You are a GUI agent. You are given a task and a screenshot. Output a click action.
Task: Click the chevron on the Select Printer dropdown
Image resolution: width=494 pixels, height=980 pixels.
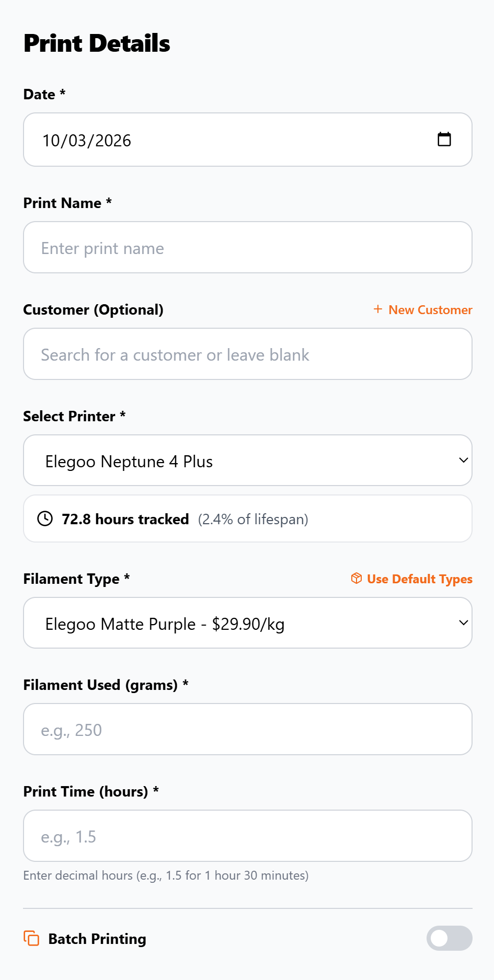463,460
